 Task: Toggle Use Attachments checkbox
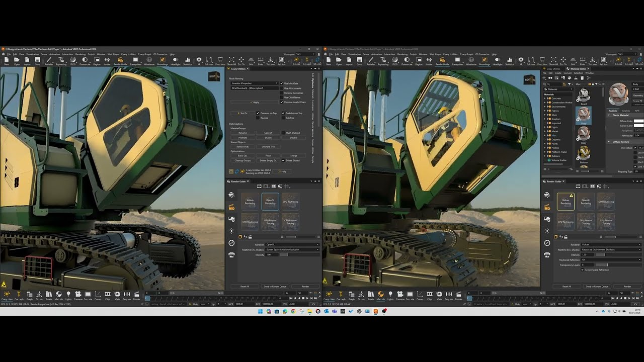tap(283, 88)
